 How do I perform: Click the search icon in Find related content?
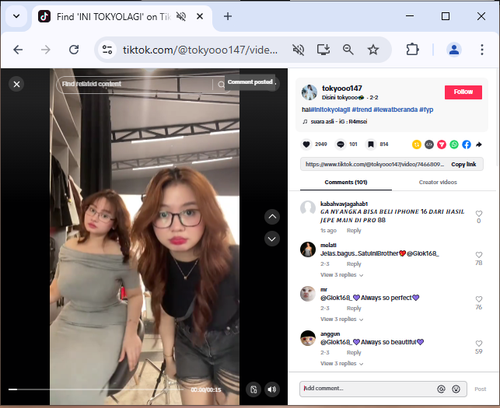(221, 85)
